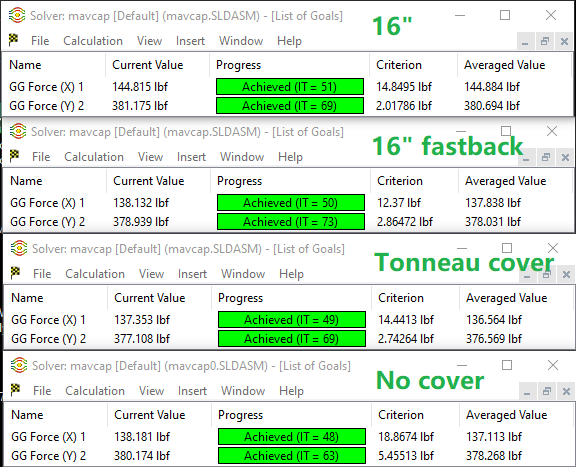Click Achieved (IT = 48) progress bar
The image size is (576, 467).
coord(292,437)
